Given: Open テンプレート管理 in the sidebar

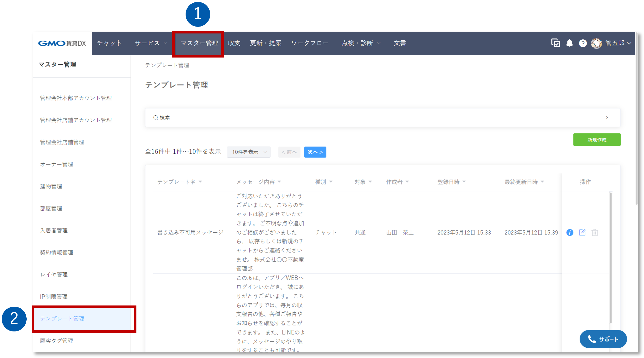Looking at the screenshot, I should click(62, 319).
